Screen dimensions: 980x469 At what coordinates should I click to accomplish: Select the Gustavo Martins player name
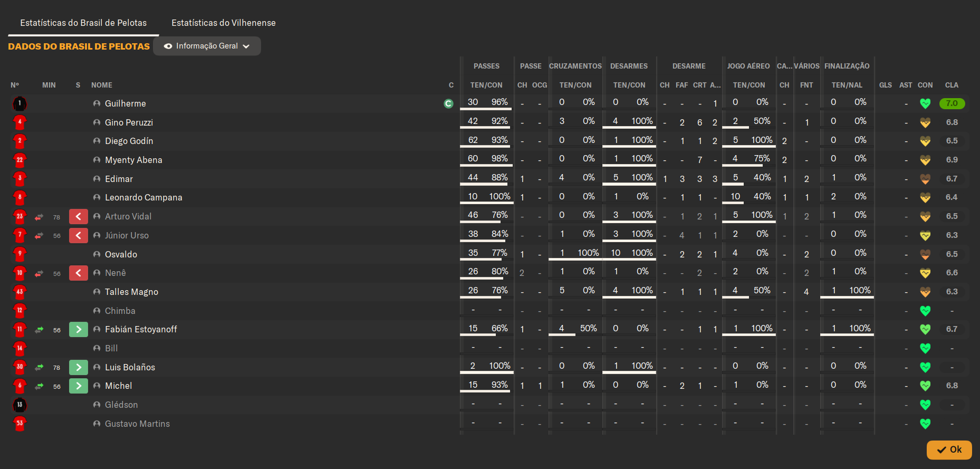[x=137, y=424]
